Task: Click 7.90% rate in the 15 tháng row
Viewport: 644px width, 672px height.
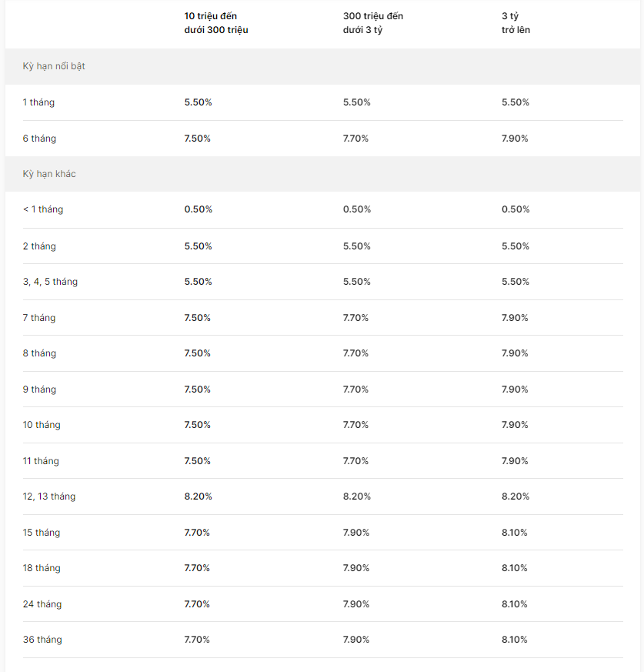Action: click(356, 533)
